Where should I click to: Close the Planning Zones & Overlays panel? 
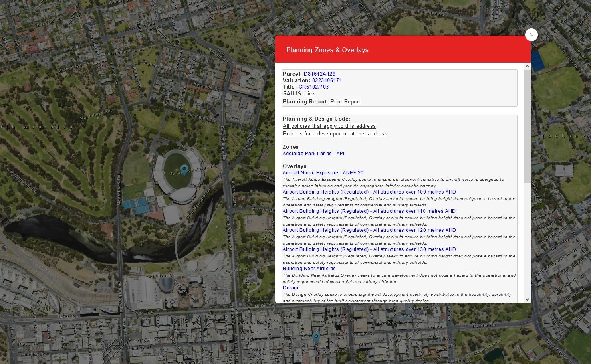click(x=532, y=35)
